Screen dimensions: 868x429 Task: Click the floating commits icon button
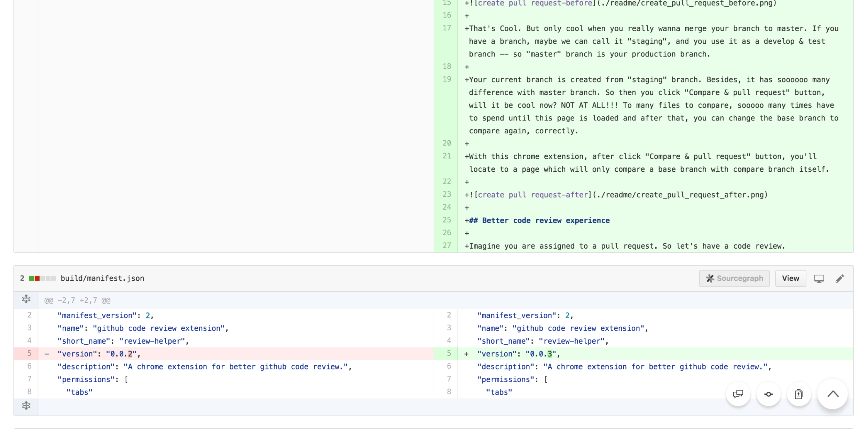[x=768, y=394]
